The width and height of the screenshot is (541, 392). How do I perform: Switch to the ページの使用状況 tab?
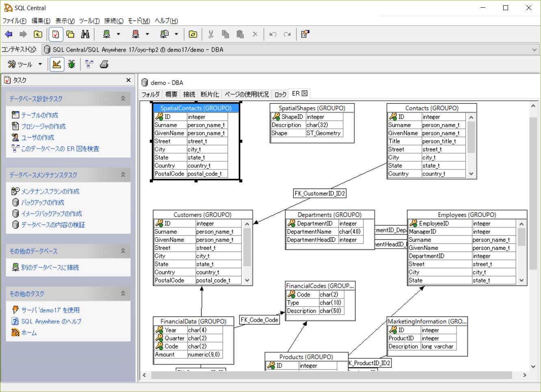tap(247, 94)
